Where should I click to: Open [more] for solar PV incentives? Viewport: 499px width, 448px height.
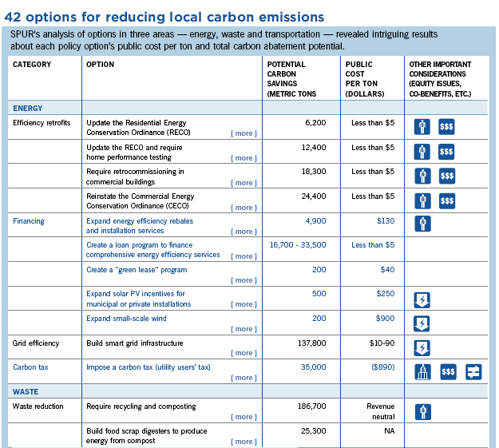pos(244,304)
